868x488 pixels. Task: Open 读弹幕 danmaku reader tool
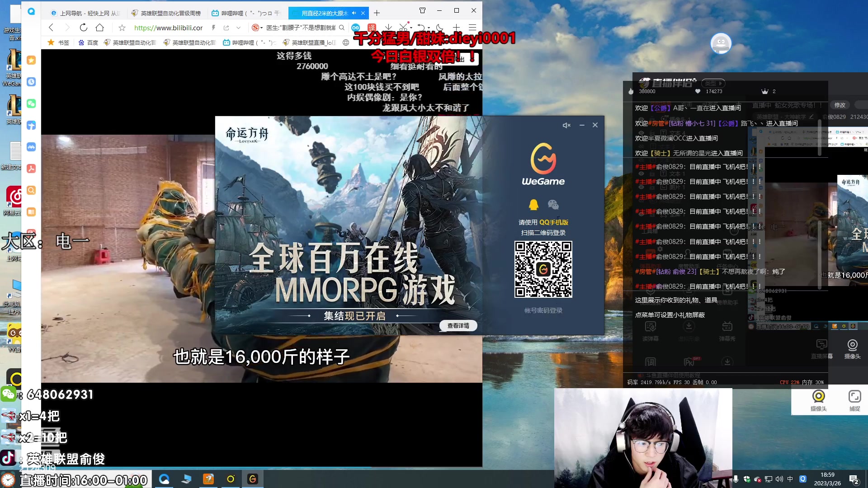click(x=651, y=331)
